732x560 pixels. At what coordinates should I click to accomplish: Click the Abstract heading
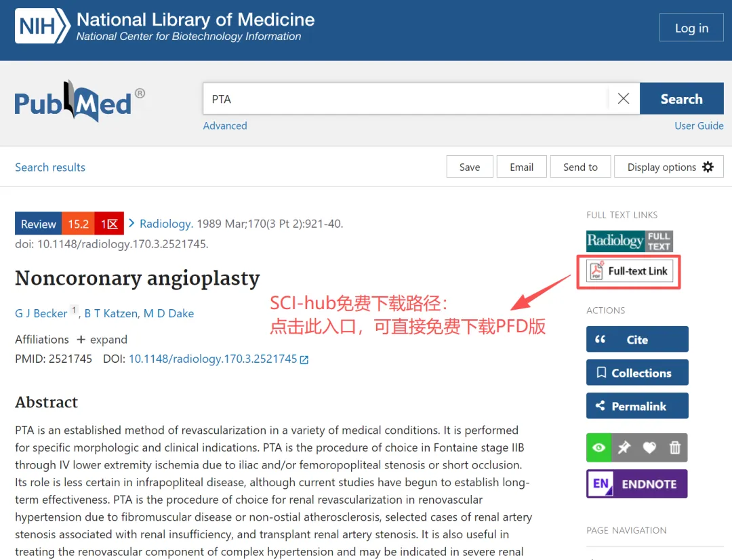coord(46,402)
